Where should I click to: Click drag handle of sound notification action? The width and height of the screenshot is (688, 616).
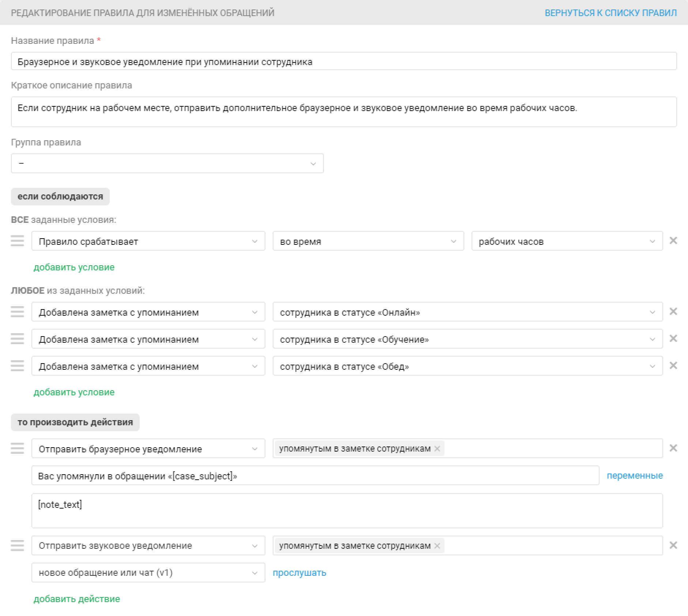pyautogui.click(x=17, y=545)
